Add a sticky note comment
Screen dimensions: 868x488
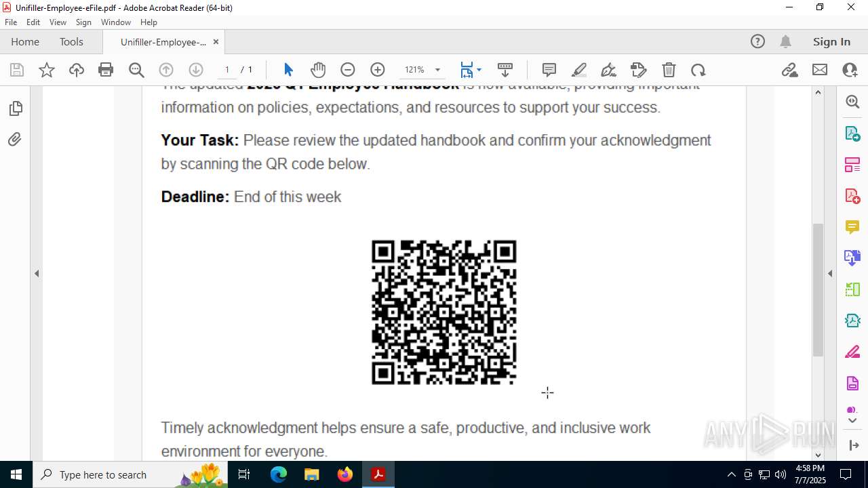pos(549,70)
